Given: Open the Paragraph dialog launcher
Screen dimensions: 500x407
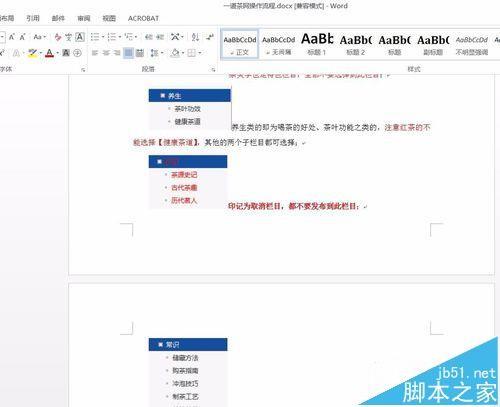Looking at the screenshot, I should pyautogui.click(x=213, y=70).
